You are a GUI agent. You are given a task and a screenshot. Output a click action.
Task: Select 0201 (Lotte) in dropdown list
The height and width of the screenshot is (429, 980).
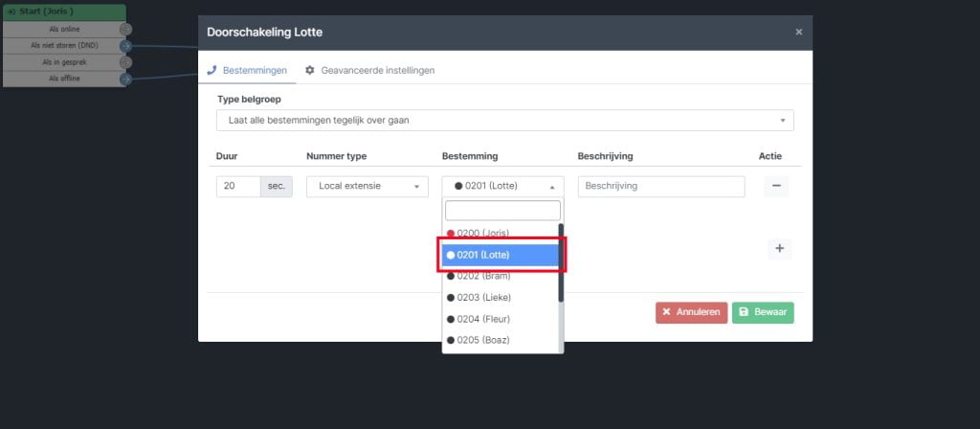pos(500,255)
